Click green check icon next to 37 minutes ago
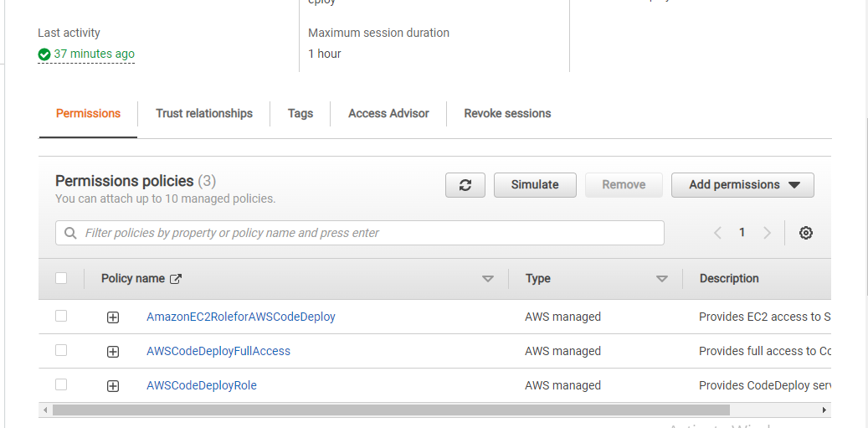The image size is (868, 428). (x=44, y=54)
